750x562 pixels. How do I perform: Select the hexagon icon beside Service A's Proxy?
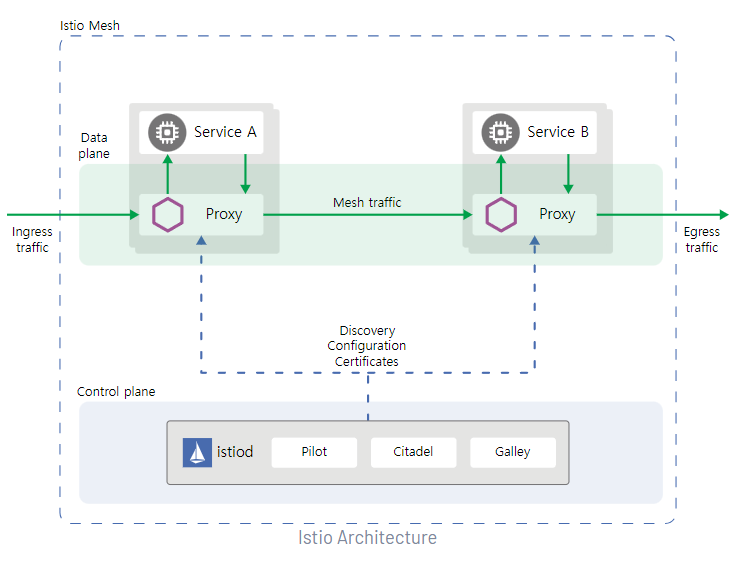[x=168, y=214]
